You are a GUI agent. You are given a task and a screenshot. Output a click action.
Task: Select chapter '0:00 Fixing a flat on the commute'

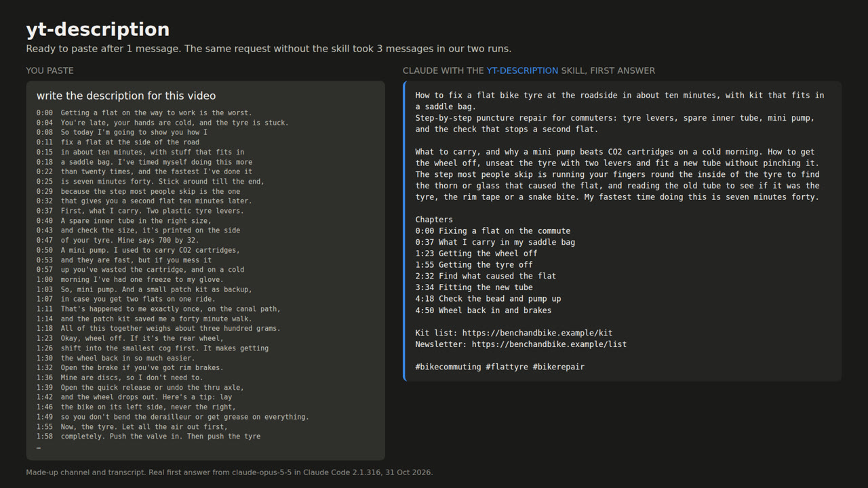[493, 231]
